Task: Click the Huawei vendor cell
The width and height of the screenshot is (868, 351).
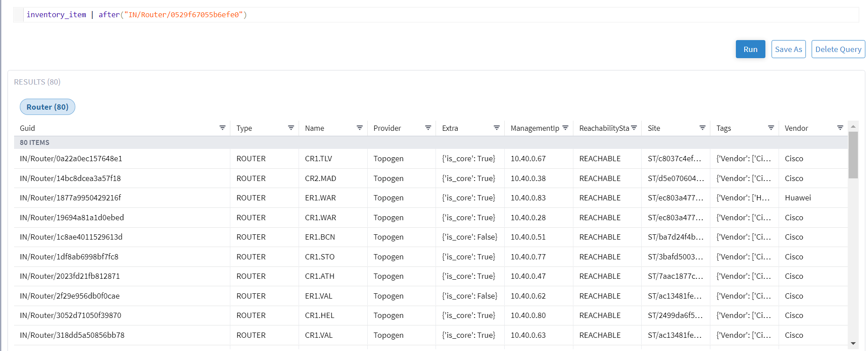Action: click(798, 198)
